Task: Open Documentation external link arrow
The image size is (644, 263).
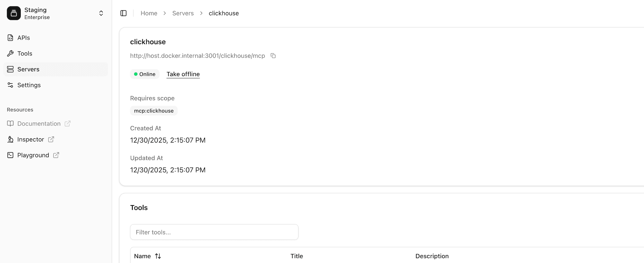Action: pyautogui.click(x=68, y=124)
